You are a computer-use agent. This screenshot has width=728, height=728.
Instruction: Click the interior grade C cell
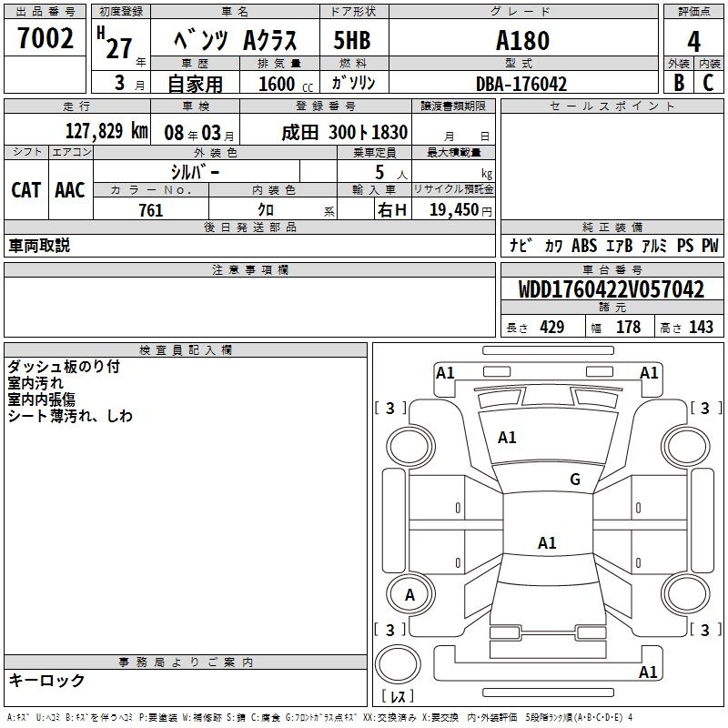pyautogui.click(x=708, y=82)
